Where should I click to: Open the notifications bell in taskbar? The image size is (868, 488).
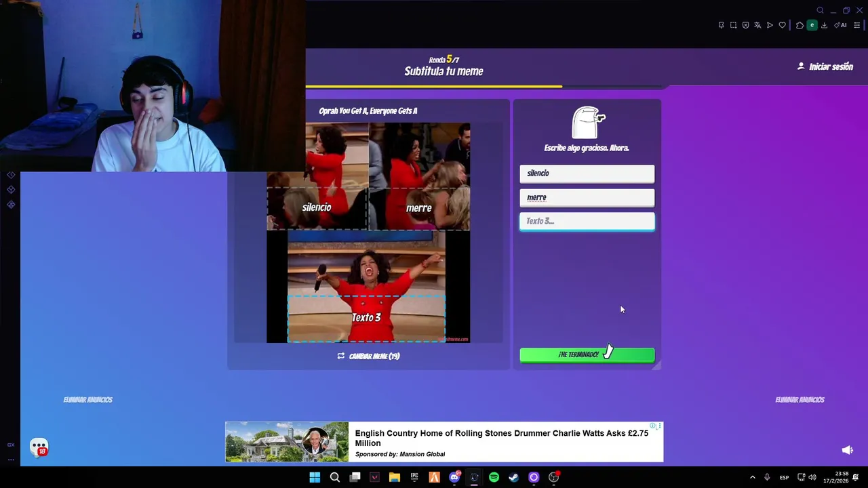(x=856, y=477)
